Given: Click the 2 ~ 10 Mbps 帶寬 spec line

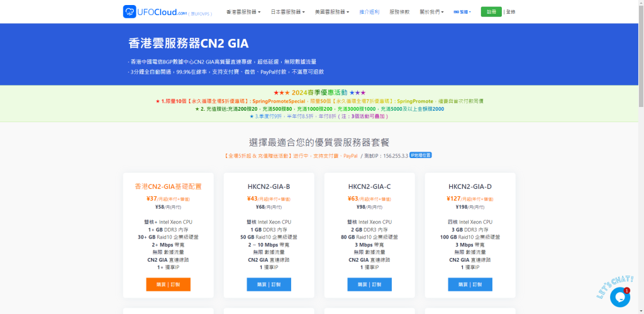Looking at the screenshot, I should [x=269, y=245].
